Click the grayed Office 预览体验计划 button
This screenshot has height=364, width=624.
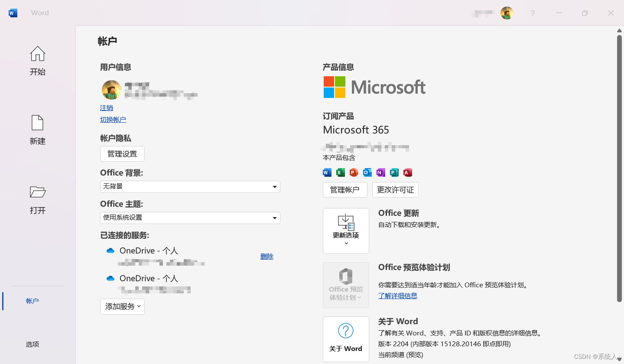click(x=346, y=285)
